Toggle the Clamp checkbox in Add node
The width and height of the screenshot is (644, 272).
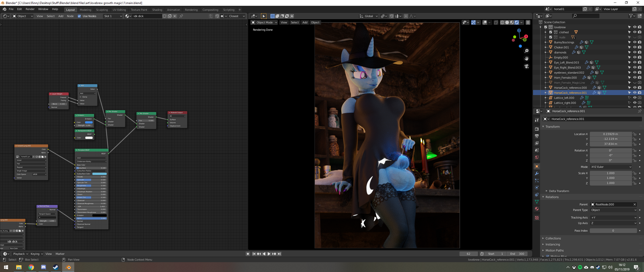pos(81,97)
